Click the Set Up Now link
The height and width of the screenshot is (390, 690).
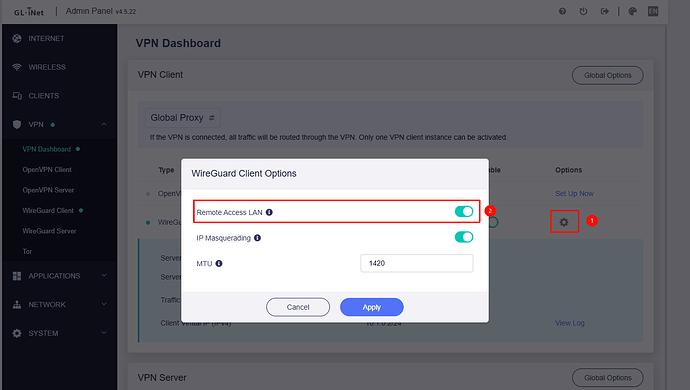(x=574, y=193)
